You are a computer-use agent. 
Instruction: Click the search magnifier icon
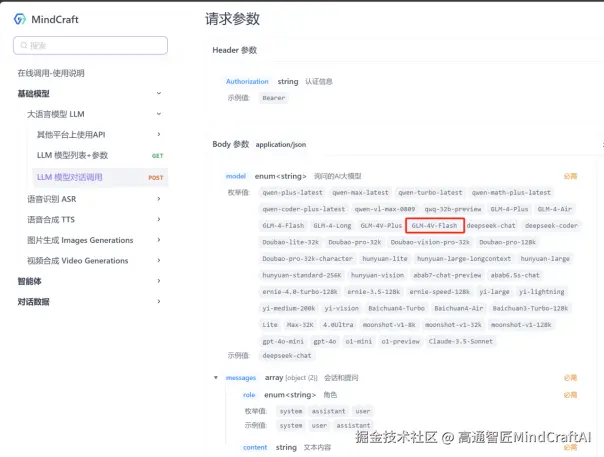(x=24, y=45)
